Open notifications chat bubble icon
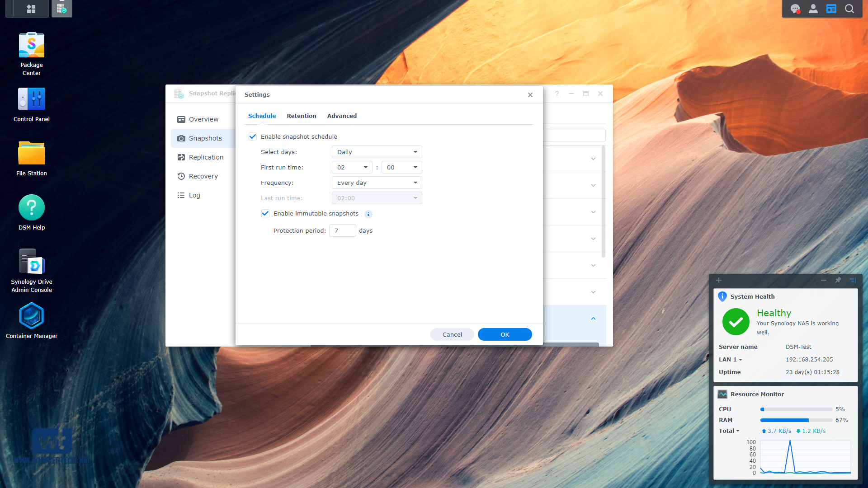 pos(795,9)
